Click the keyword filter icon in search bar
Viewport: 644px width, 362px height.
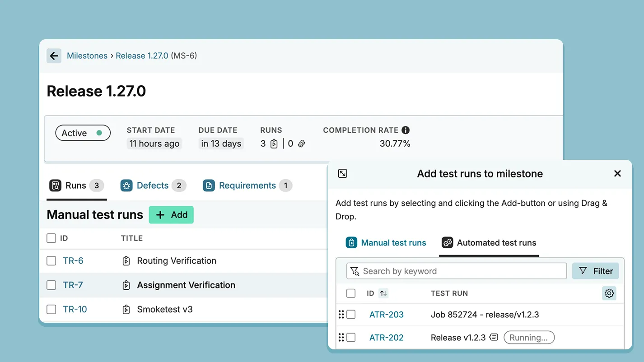(x=355, y=271)
